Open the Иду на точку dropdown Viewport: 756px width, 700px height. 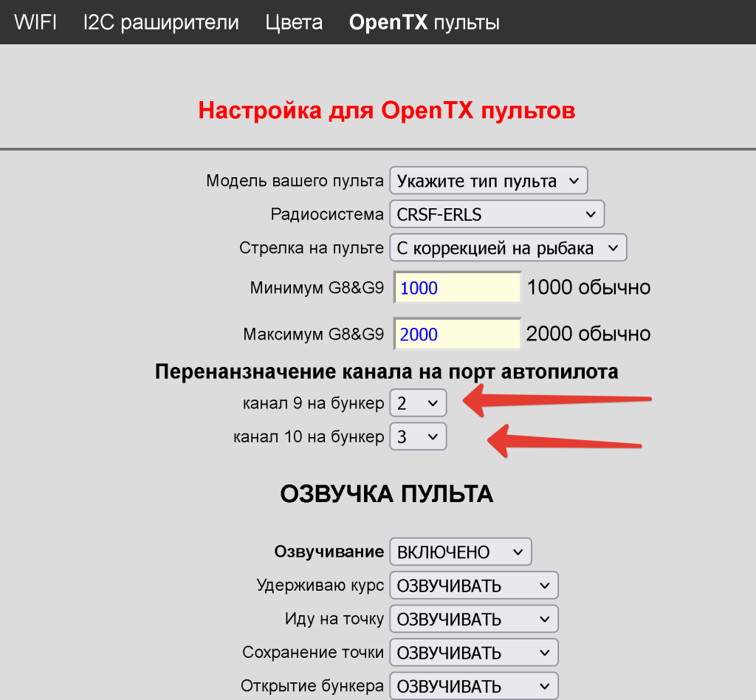(474, 619)
